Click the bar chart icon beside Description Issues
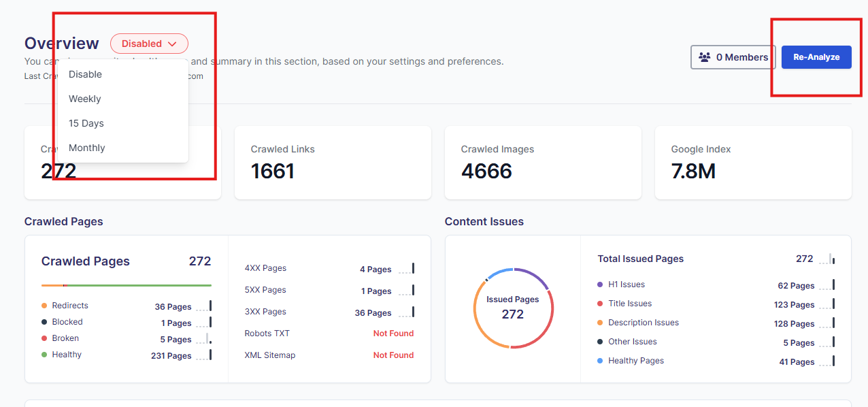Viewport: 868px width, 407px height. [x=827, y=323]
